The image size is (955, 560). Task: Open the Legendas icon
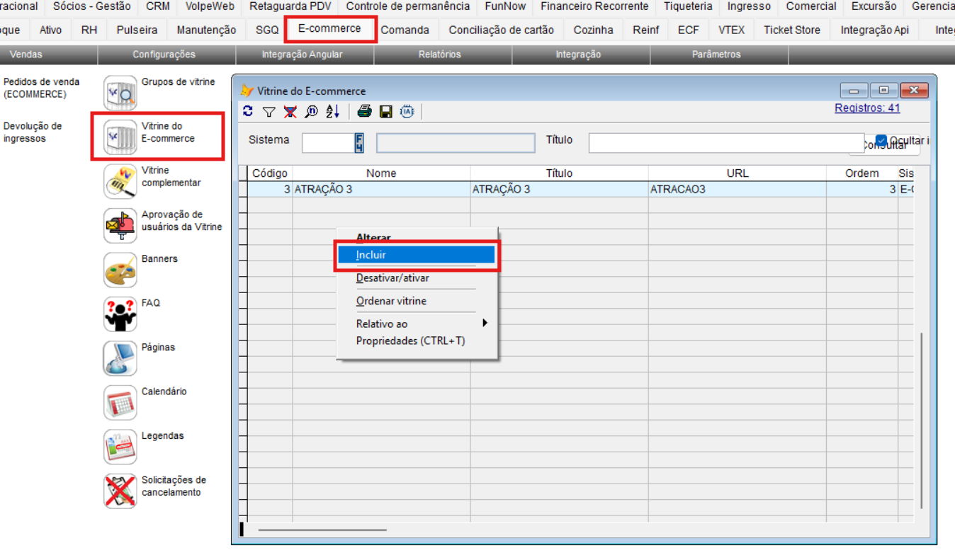[120, 447]
